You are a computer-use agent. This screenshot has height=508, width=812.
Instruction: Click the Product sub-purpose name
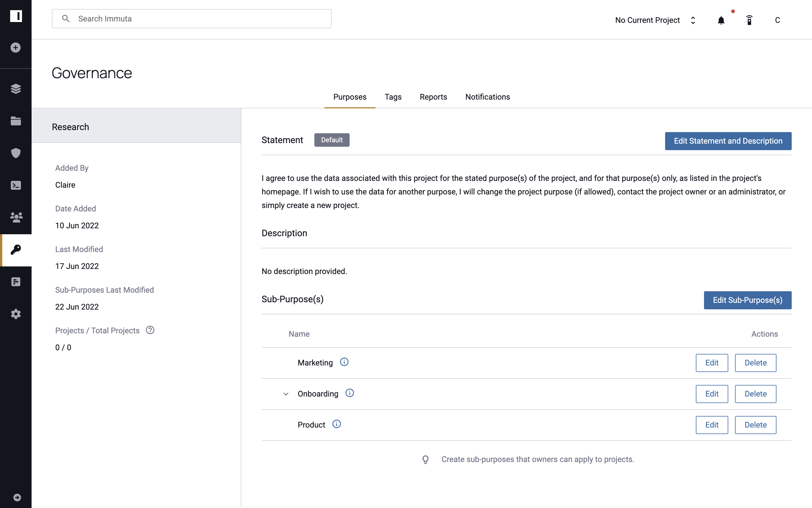[x=311, y=425]
